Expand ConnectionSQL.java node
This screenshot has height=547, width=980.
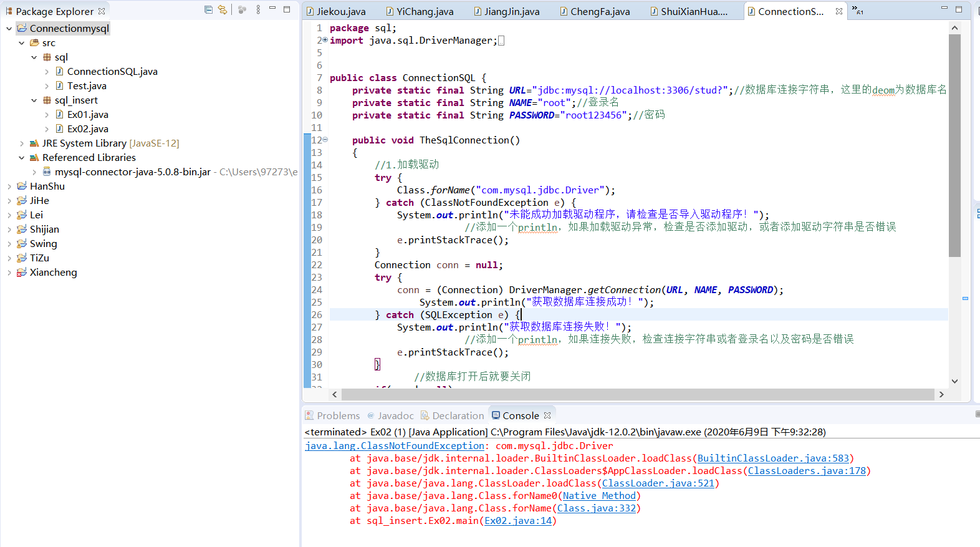[x=46, y=71]
